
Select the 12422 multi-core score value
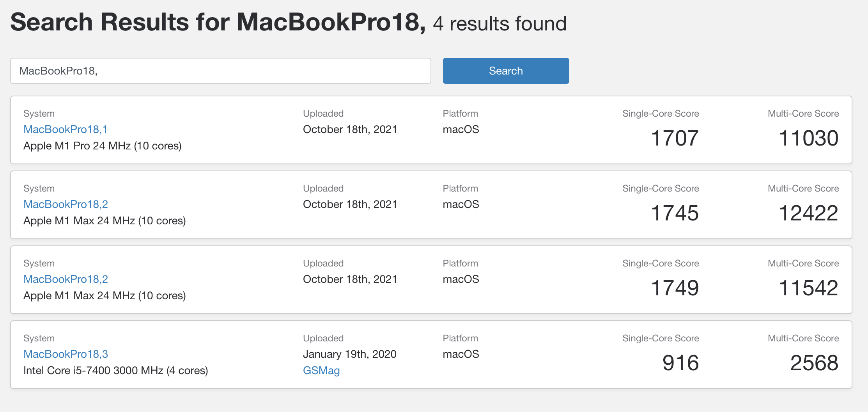tap(808, 213)
